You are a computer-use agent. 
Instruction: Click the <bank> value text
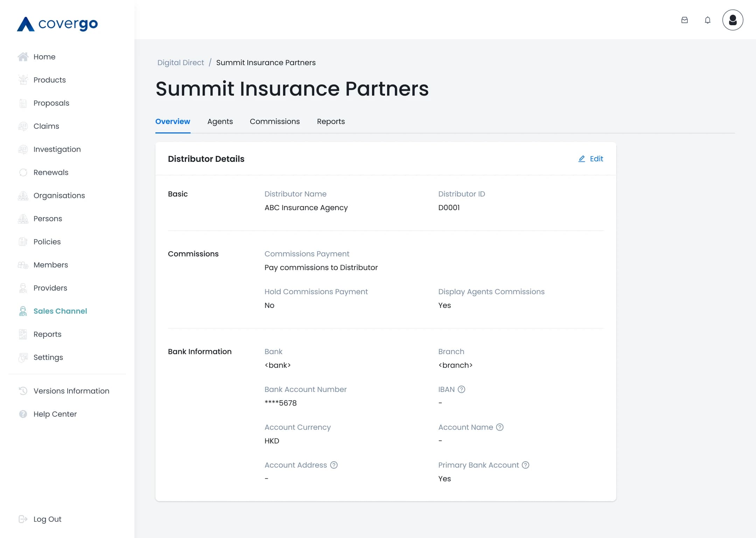coord(278,365)
